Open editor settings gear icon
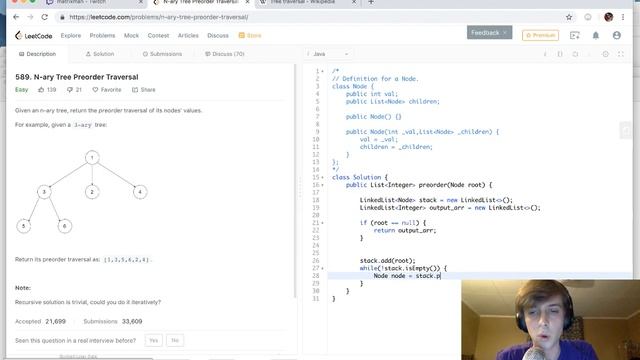The width and height of the screenshot is (640, 360). click(606, 54)
